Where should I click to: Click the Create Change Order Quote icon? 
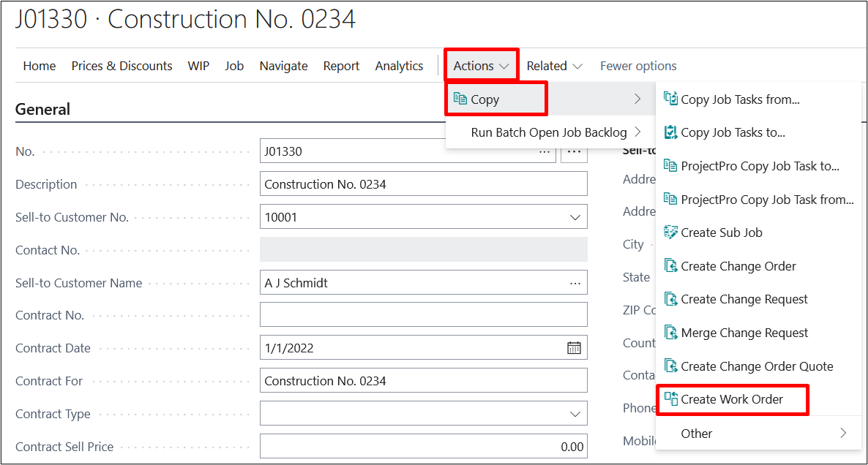click(670, 366)
